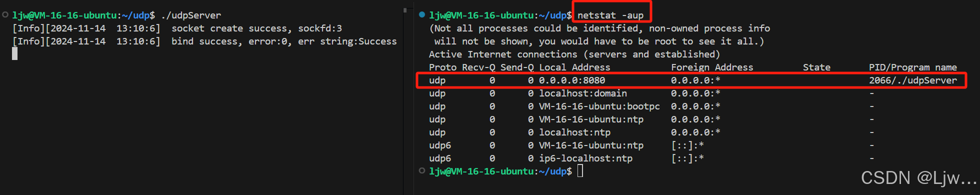
Task: Select the 'bind success, error:0' log line
Action: (204, 41)
